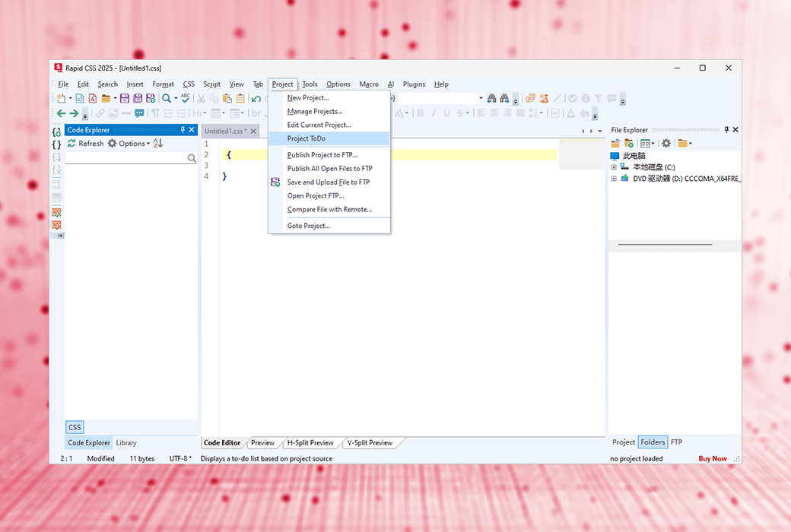Image resolution: width=791 pixels, height=532 pixels.
Task: Switch to the Library tab
Action: [126, 443]
